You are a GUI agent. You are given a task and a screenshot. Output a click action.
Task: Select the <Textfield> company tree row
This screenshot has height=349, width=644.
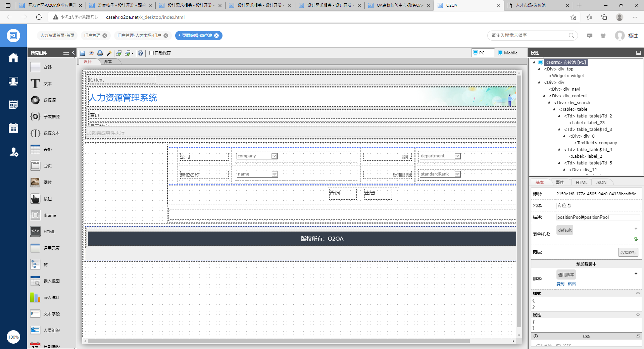pyautogui.click(x=596, y=143)
